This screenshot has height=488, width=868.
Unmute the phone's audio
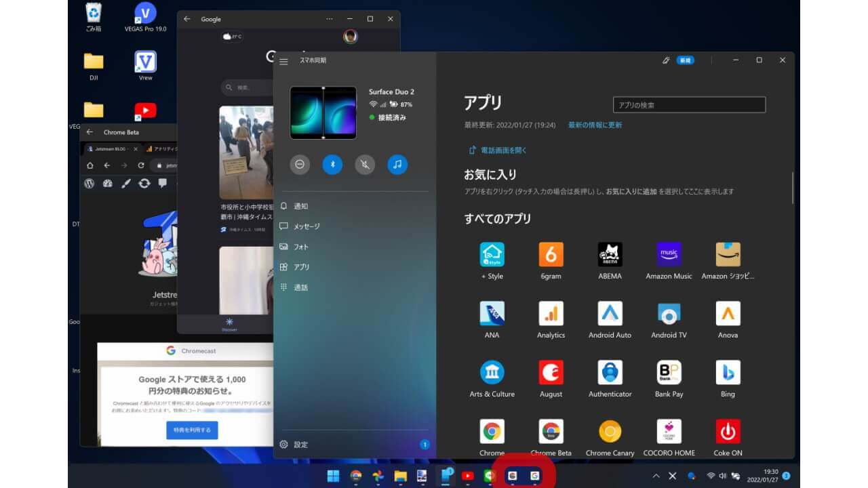tap(365, 164)
